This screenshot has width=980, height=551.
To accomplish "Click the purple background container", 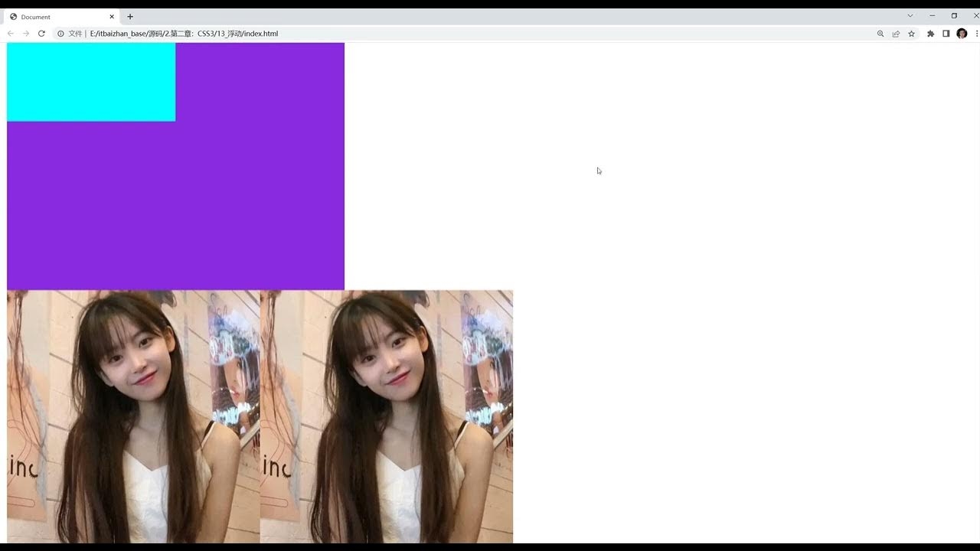I will click(260, 207).
